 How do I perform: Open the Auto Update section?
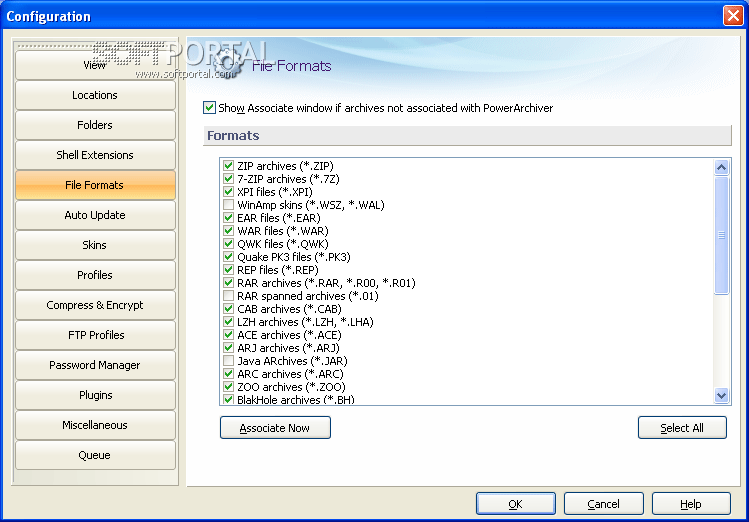pos(95,215)
